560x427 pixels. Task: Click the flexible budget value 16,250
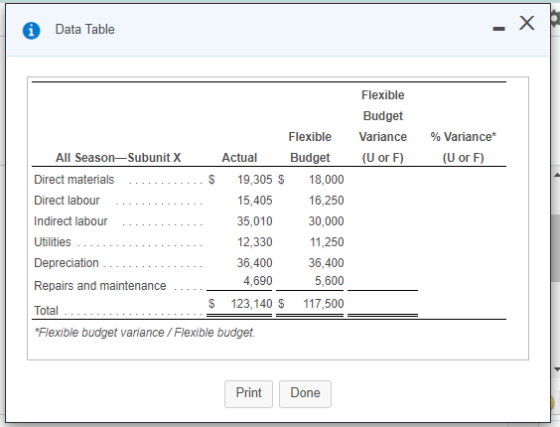326,200
